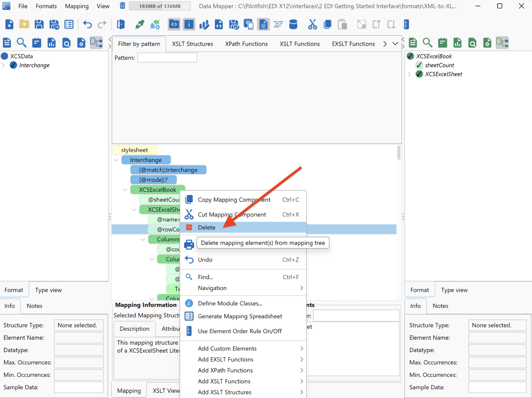
Task: Click the Pattern input field
Action: coord(167,58)
